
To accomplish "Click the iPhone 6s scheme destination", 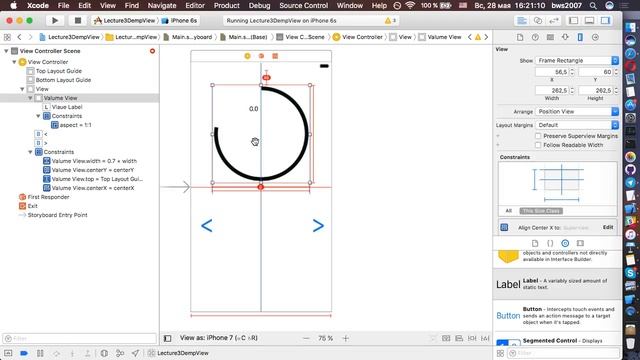I will point(179,20).
